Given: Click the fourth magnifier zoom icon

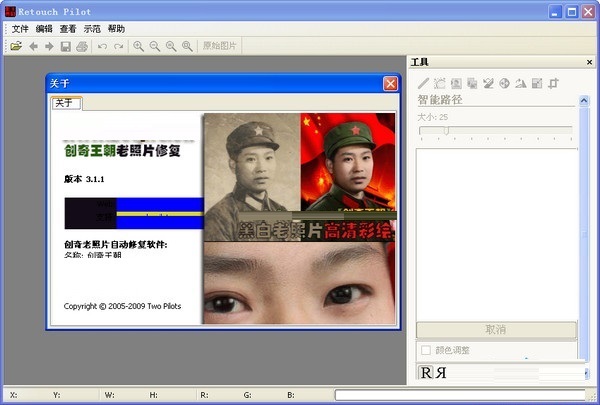Looking at the screenshot, I should pyautogui.click(x=187, y=46).
